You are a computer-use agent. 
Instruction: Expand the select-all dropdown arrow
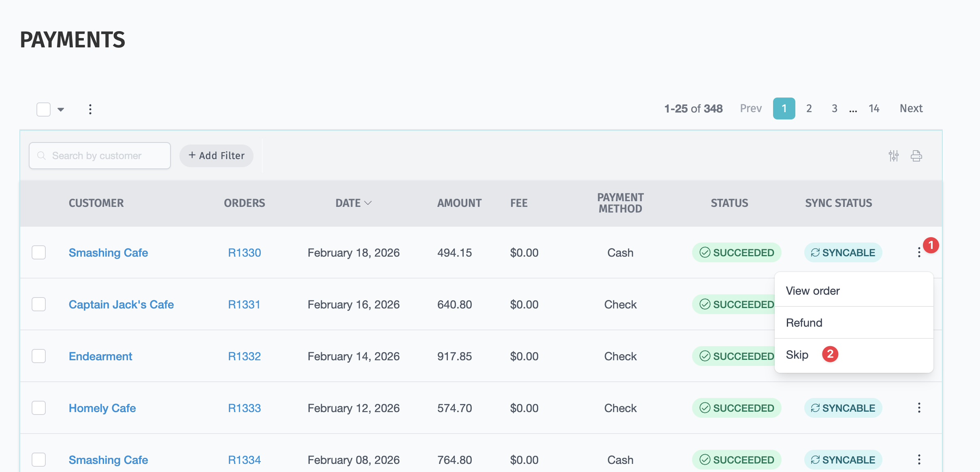(61, 109)
